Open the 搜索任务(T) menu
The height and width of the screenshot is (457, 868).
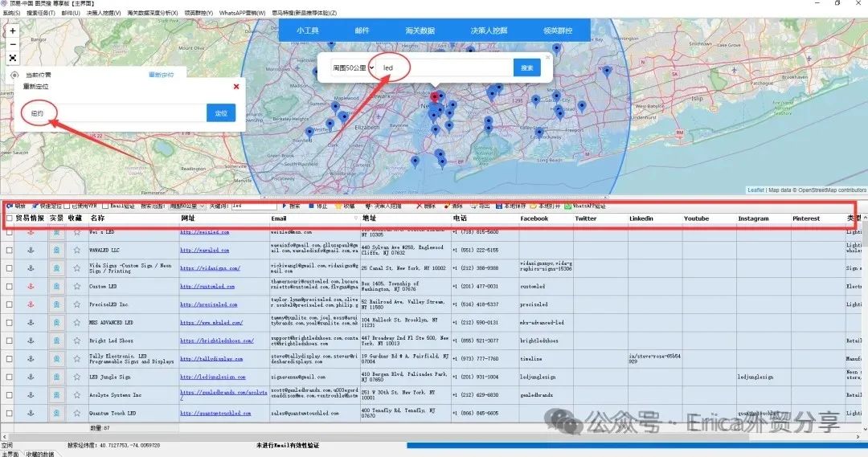[x=41, y=13]
